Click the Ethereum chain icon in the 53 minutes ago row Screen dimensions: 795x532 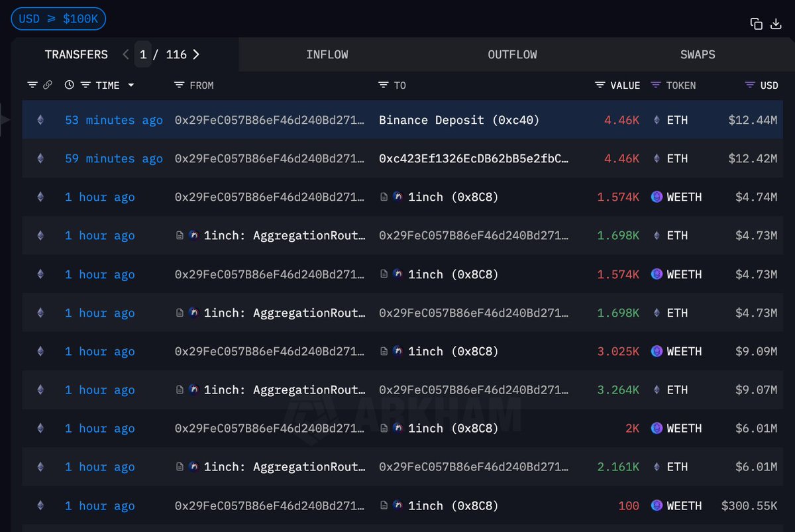coord(40,120)
